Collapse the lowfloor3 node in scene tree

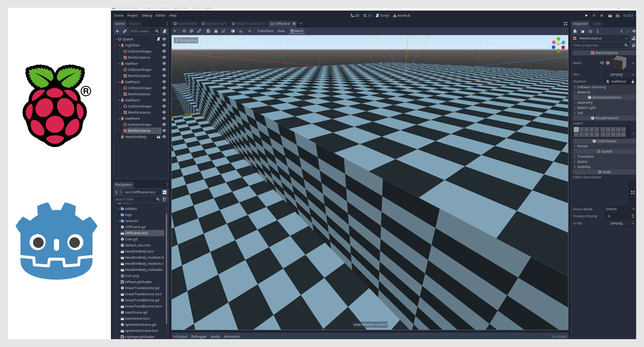click(x=119, y=100)
